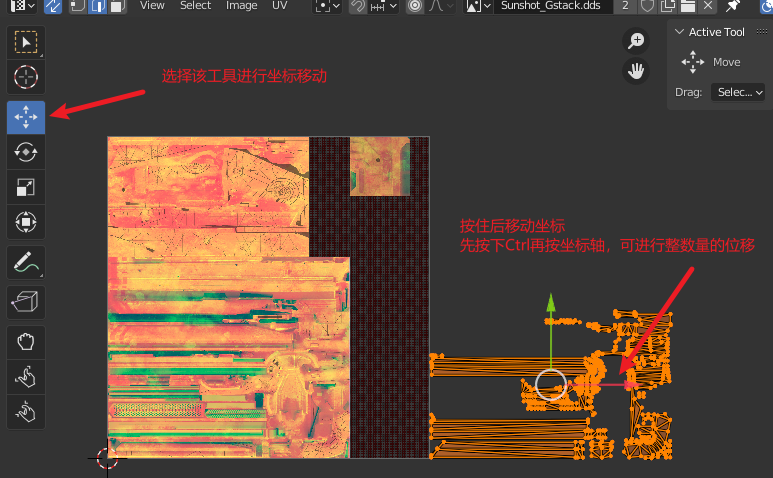
Task: Click the pan hand viewport button
Action: [635, 70]
